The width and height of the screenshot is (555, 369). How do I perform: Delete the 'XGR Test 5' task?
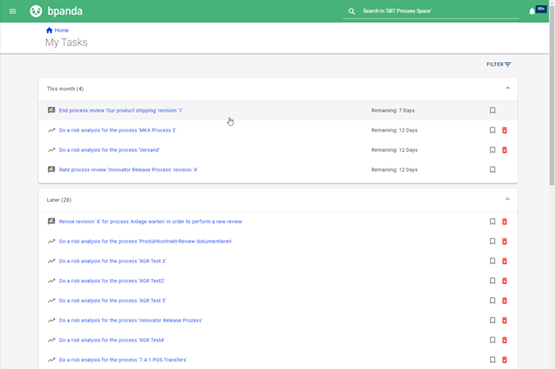pos(504,301)
